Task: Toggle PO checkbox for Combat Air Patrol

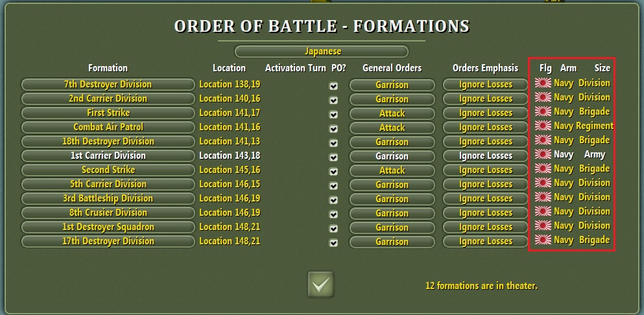Action: (x=333, y=128)
